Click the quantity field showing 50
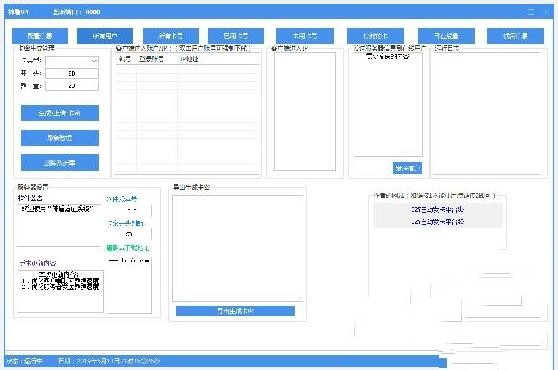The width and height of the screenshot is (558, 370). click(72, 73)
